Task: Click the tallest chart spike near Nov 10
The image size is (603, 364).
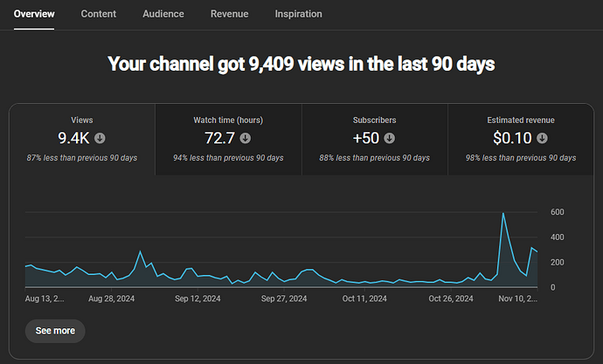Action: click(x=503, y=213)
